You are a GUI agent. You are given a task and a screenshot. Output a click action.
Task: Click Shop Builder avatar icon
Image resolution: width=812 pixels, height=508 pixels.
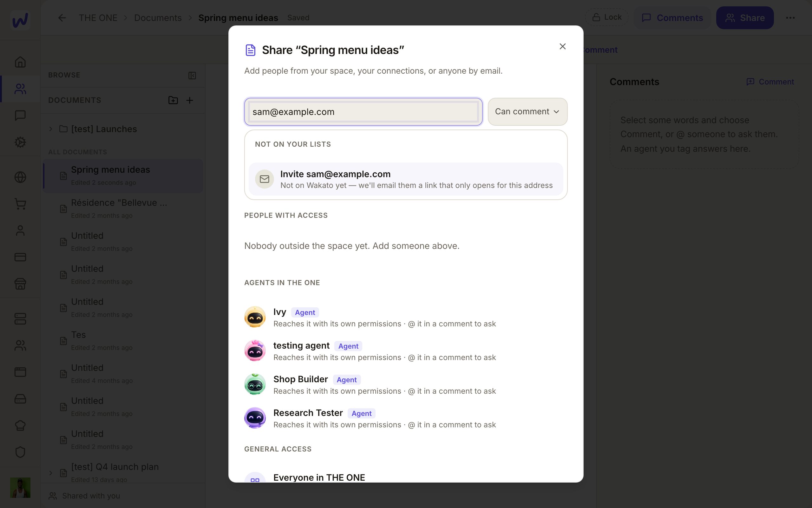pyautogui.click(x=255, y=384)
